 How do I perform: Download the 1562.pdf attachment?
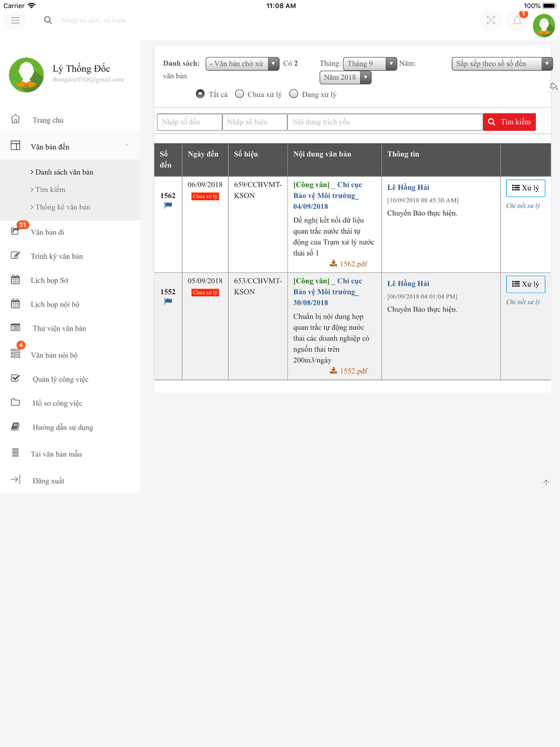point(349,264)
